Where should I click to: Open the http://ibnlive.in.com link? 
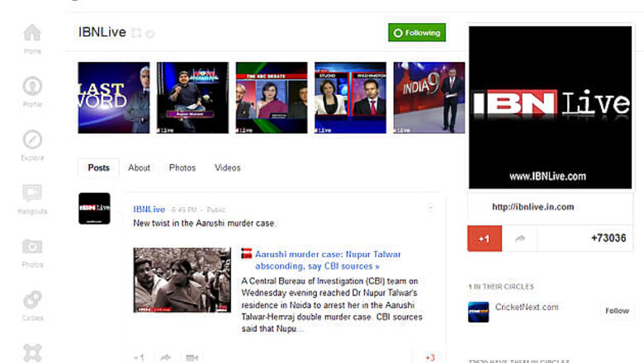(533, 207)
